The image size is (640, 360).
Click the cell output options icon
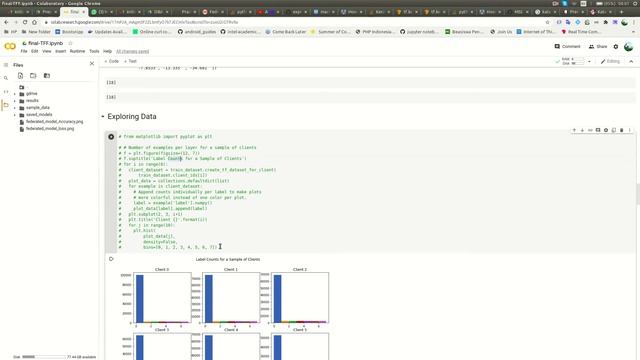coord(111,259)
